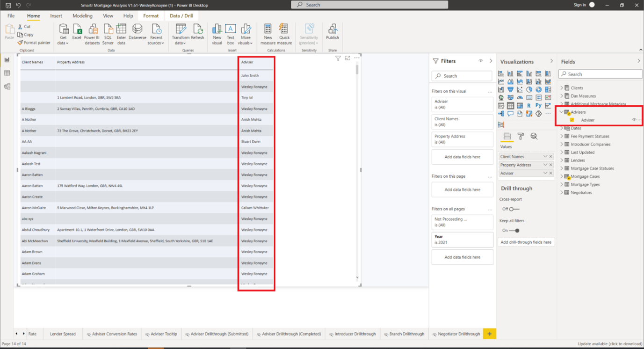Open the Year is 2021 filter card
Screen dimensions: 644x349
click(x=462, y=240)
